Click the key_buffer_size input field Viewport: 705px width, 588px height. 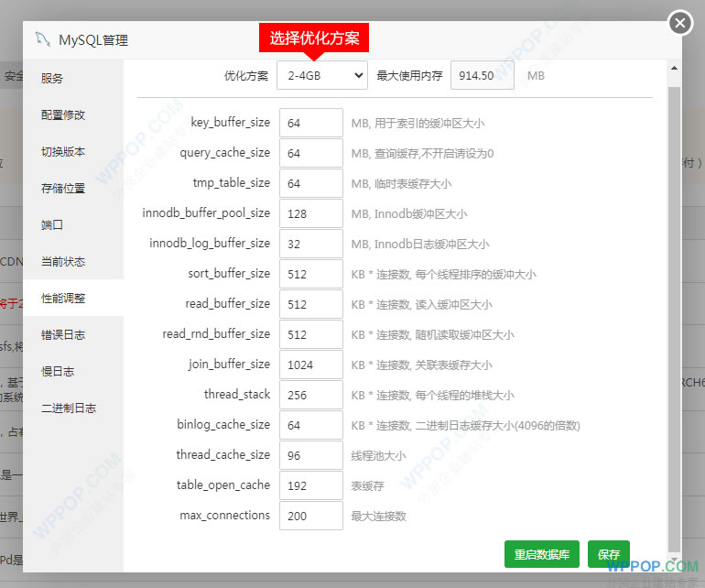tap(310, 123)
